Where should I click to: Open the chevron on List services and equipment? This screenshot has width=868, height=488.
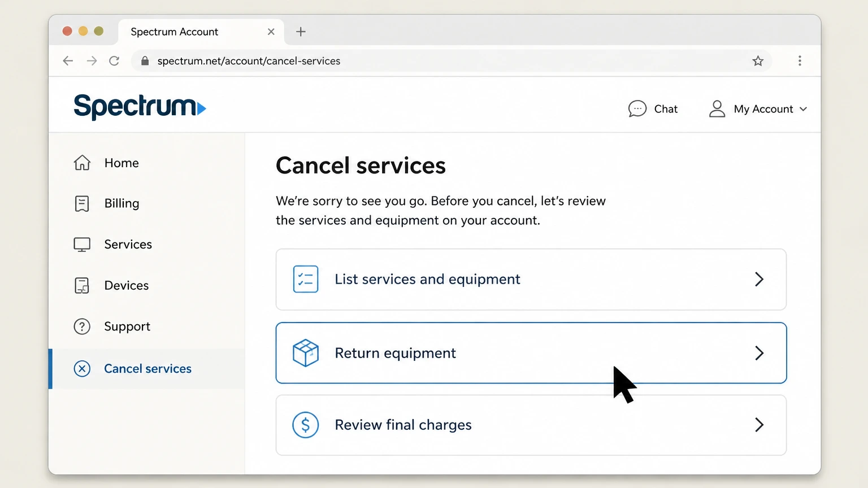(759, 279)
